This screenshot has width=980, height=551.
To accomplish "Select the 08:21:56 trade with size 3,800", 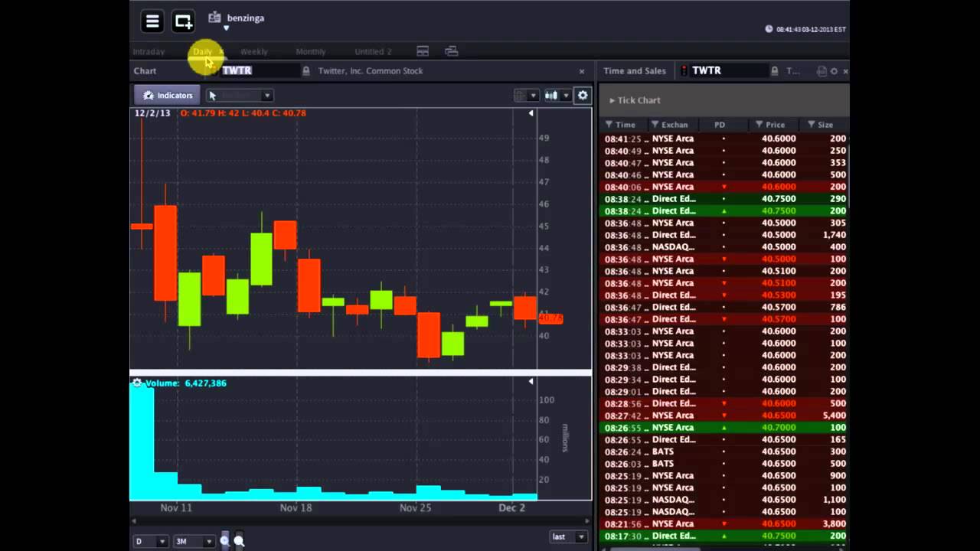I will point(724,524).
